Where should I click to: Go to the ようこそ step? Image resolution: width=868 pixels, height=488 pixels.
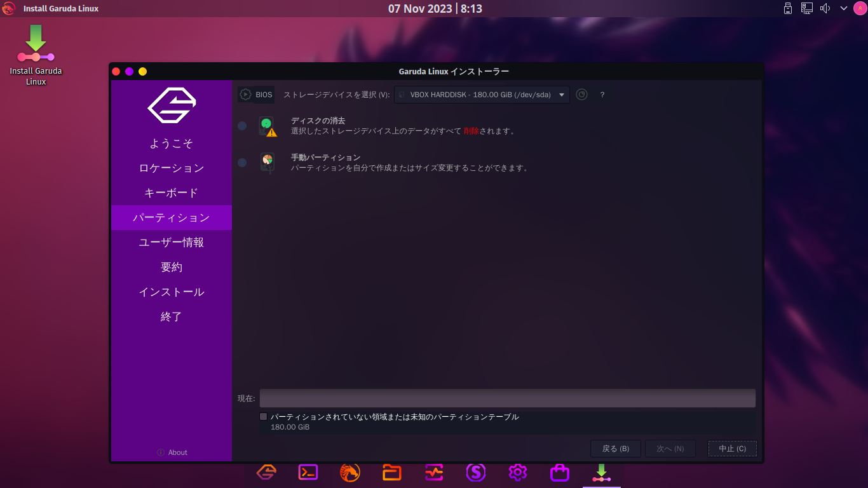tap(172, 144)
